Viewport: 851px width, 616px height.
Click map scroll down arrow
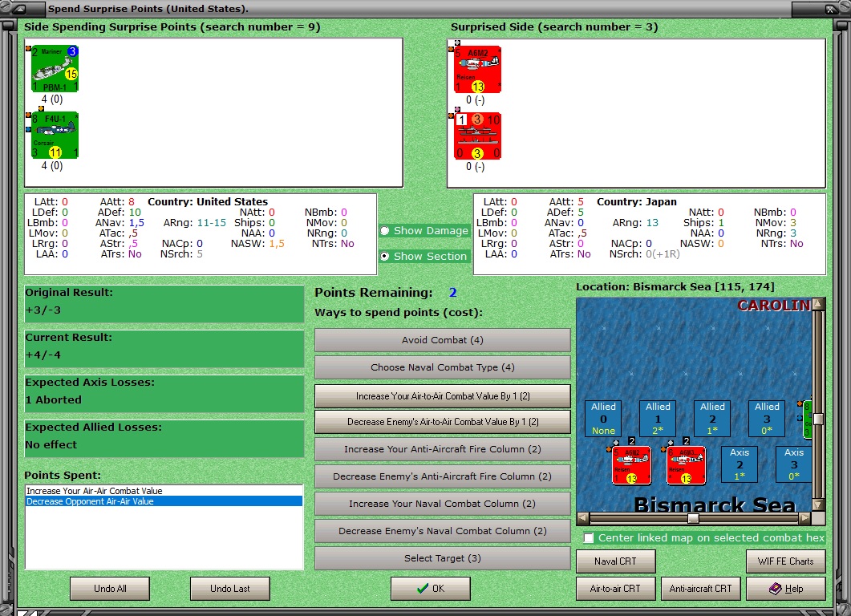(x=818, y=505)
